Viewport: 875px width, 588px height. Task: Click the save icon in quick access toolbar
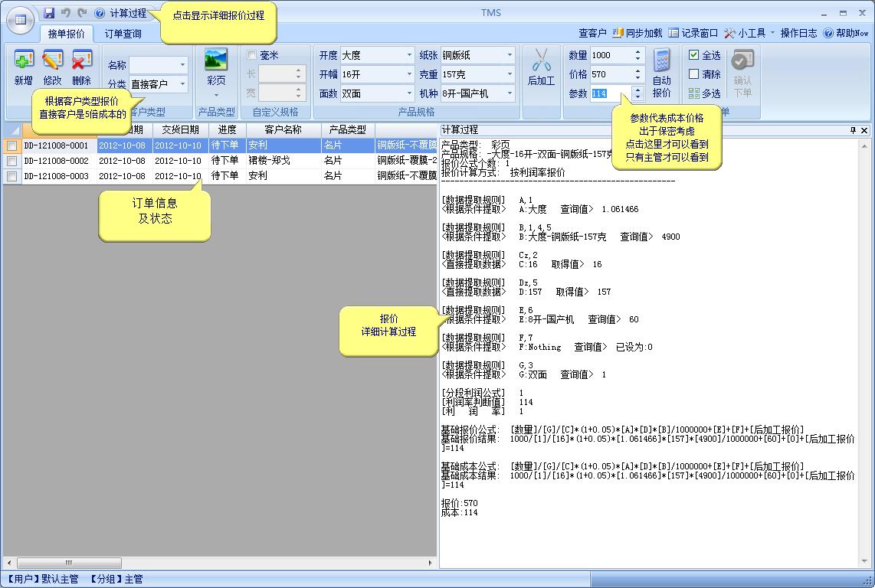click(x=49, y=13)
